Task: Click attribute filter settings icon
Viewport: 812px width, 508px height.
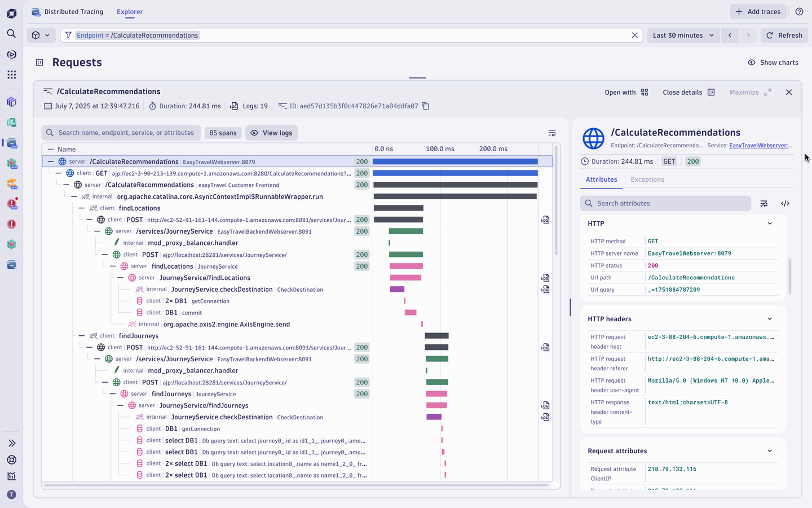Action: click(764, 204)
